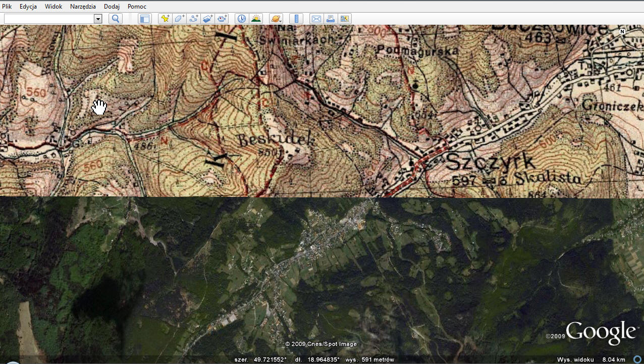Click the email envelope icon
This screenshot has height=364, width=644.
coord(316,19)
